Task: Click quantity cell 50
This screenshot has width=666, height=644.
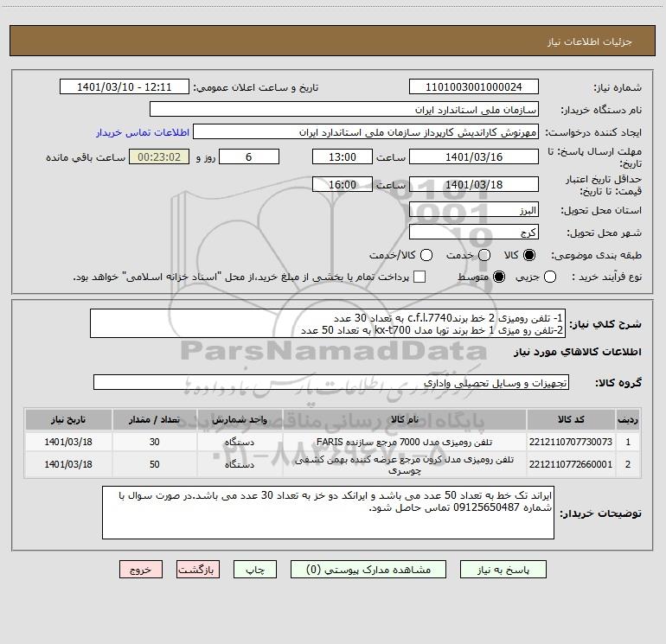Action: coord(154,464)
